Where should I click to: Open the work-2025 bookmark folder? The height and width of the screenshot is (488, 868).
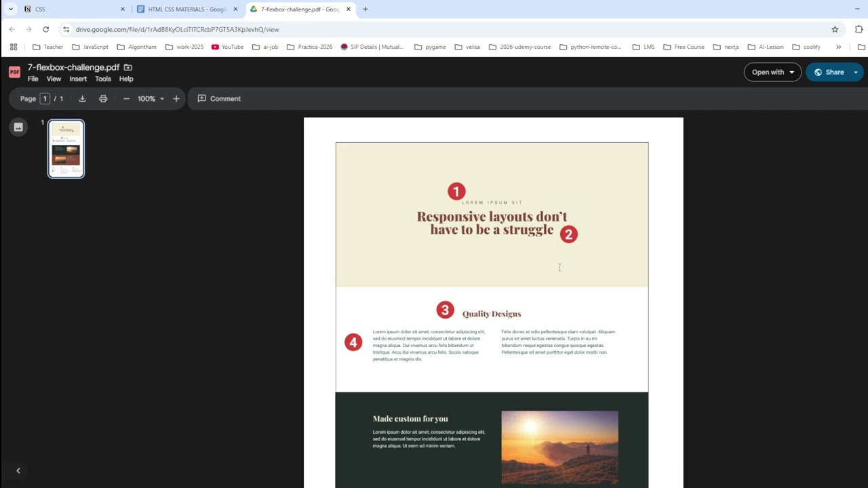184,47
